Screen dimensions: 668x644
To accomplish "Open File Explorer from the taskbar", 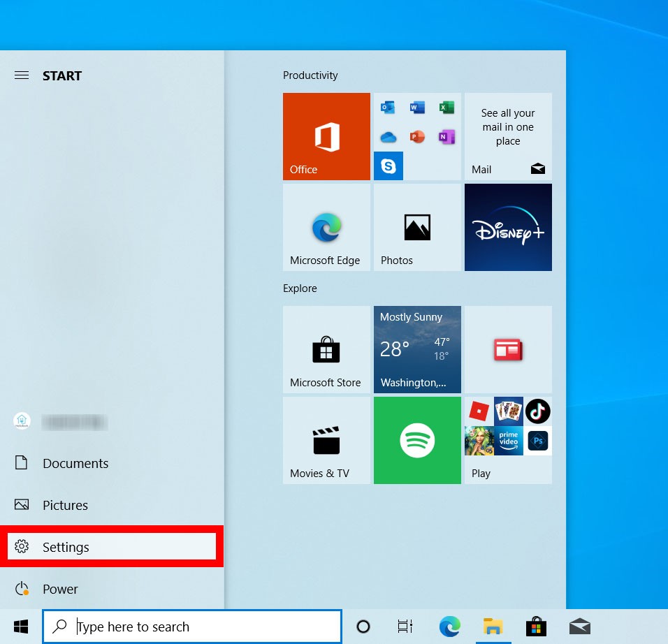I will pos(493,627).
